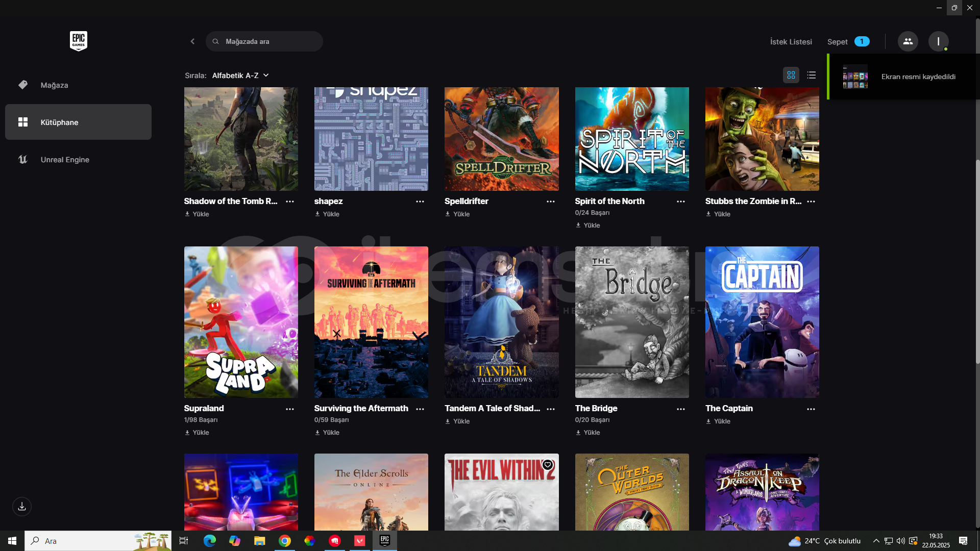Click the back arrow button
The width and height of the screenshot is (980, 551).
point(192,41)
